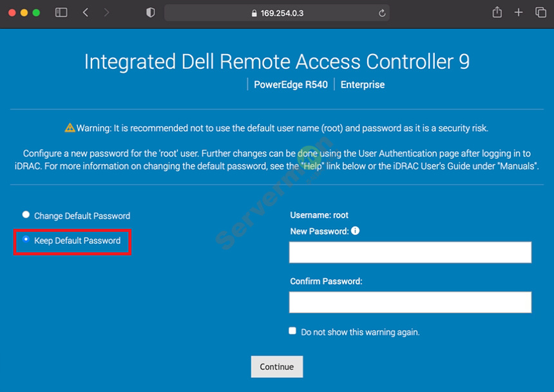Click the 'Username: root' text
This screenshot has width=554, height=392.
(319, 215)
